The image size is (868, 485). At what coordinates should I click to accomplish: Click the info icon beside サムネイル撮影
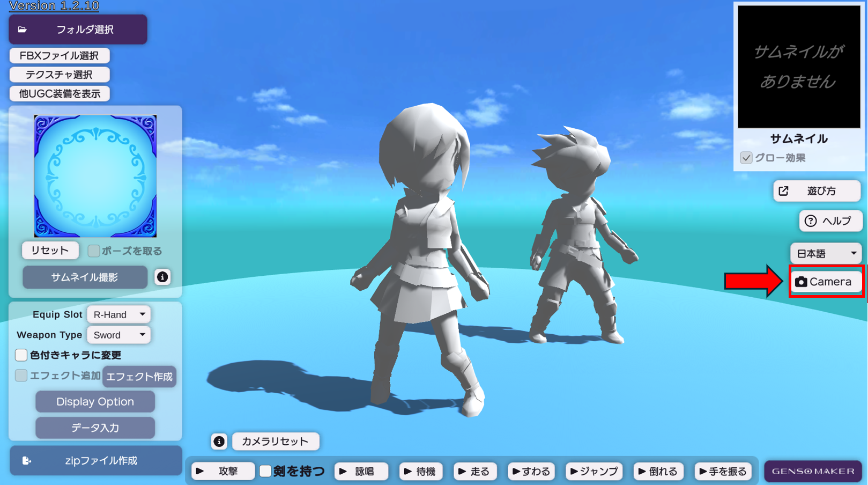click(162, 277)
